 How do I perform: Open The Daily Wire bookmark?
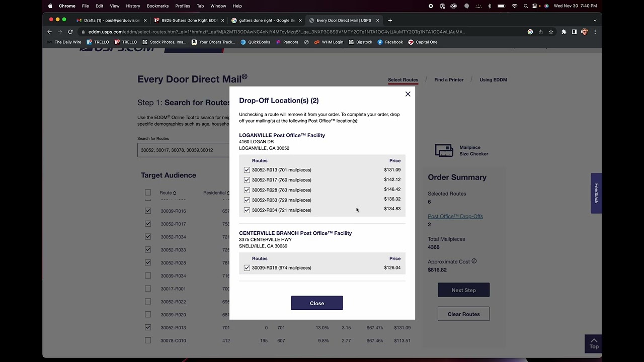[x=64, y=42]
